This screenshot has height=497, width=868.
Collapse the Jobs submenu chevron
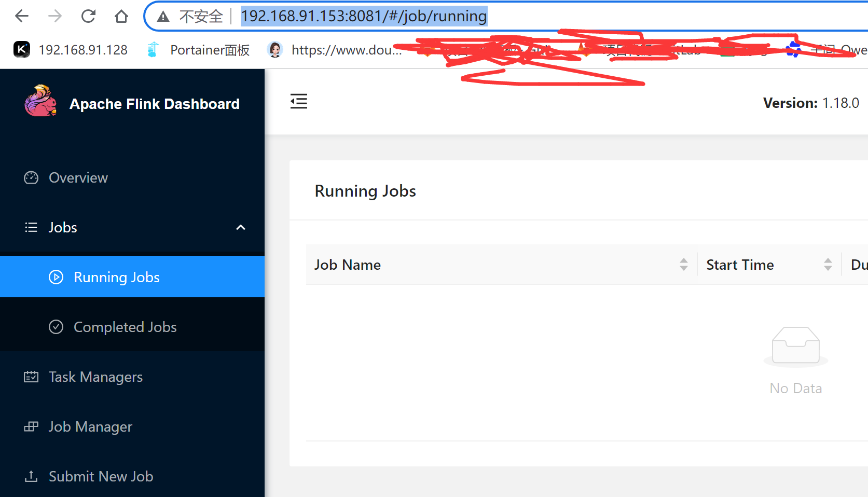click(241, 227)
